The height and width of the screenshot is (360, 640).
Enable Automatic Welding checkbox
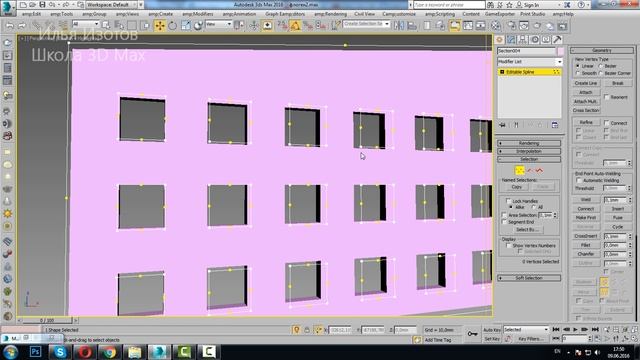(578, 180)
